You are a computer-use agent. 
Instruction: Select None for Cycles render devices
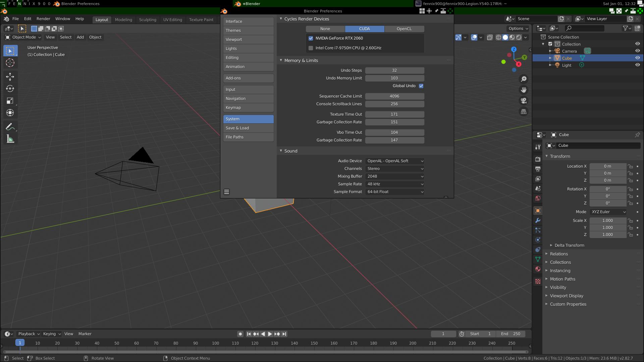coord(325,29)
